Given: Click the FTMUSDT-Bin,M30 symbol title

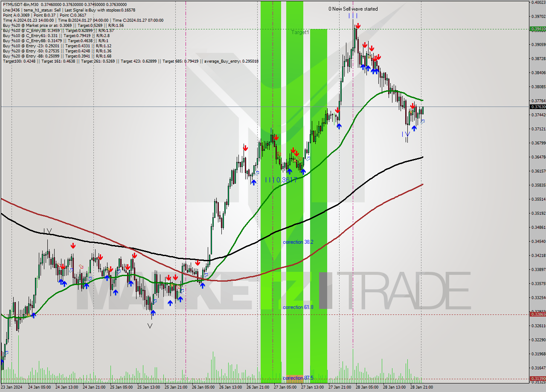Looking at the screenshot, I should (x=20, y=4).
